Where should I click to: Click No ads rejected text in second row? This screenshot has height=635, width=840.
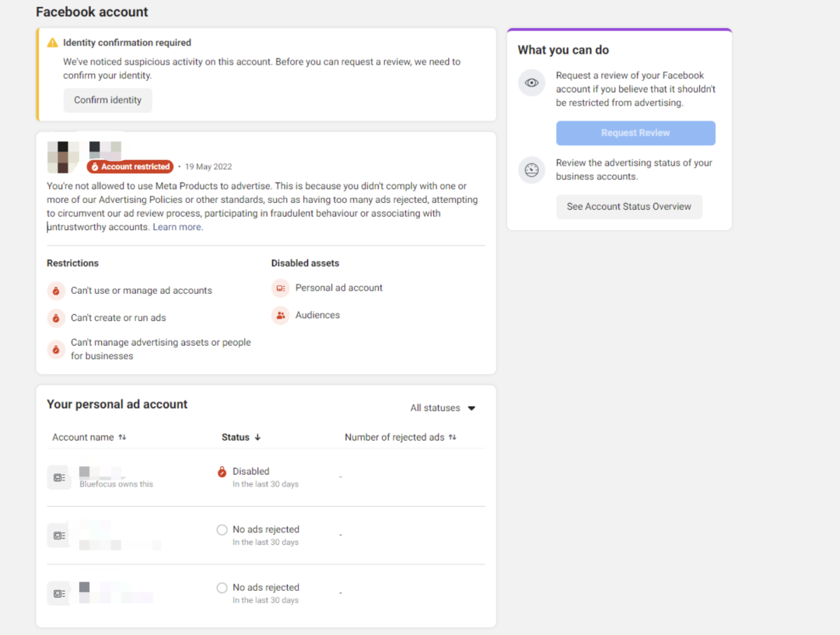point(266,529)
